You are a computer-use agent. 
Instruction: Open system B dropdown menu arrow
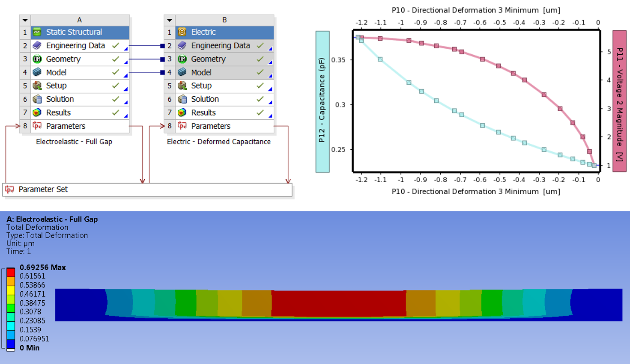[x=170, y=20]
